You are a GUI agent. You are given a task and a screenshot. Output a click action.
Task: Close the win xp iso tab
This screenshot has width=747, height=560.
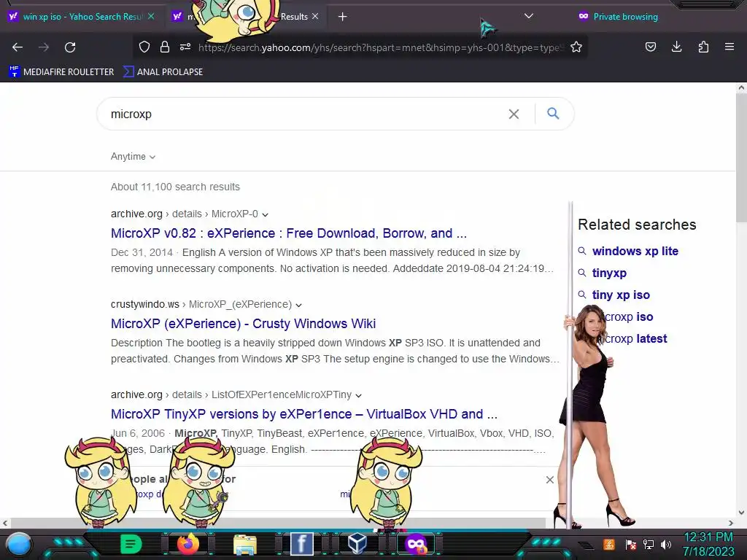pyautogui.click(x=151, y=16)
